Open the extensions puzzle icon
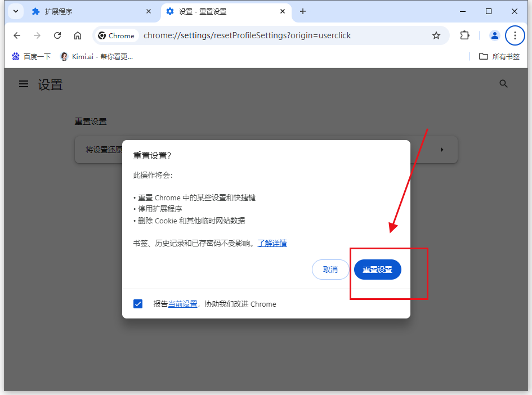The width and height of the screenshot is (532, 395). point(464,35)
